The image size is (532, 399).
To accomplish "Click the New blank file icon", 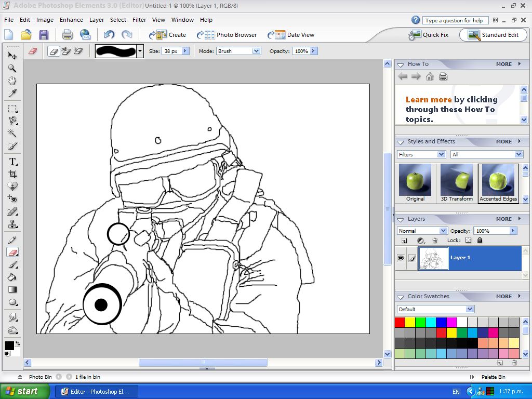I will (8, 35).
